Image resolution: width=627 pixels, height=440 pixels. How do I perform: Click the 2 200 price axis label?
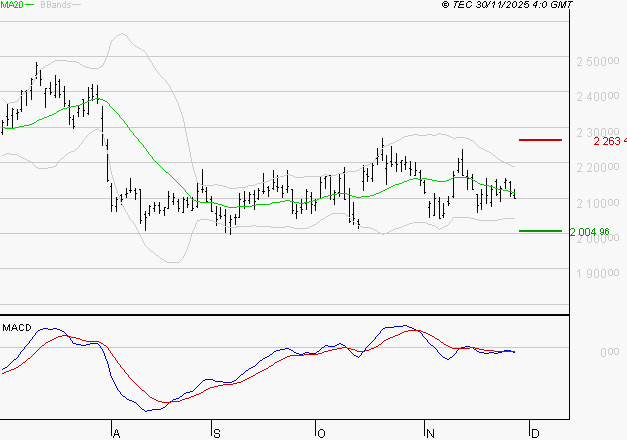(x=598, y=167)
